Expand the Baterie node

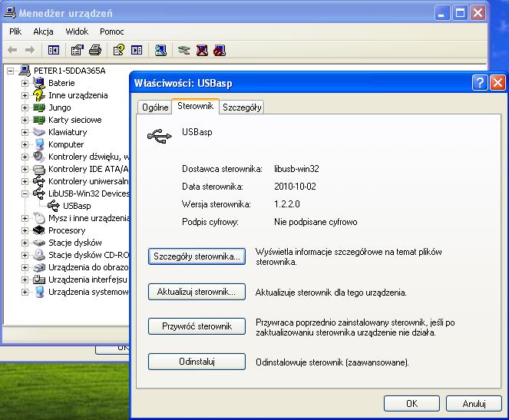[25, 83]
